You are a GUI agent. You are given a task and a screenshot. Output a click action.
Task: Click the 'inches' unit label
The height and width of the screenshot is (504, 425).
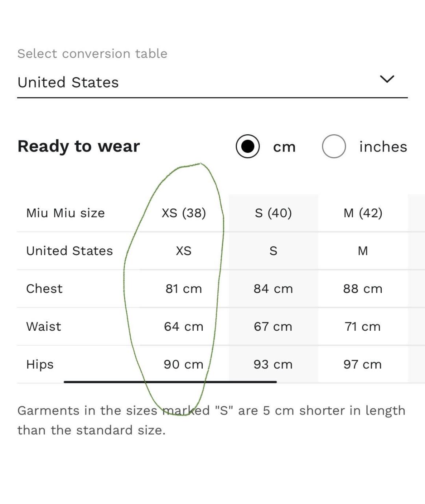pos(383,147)
